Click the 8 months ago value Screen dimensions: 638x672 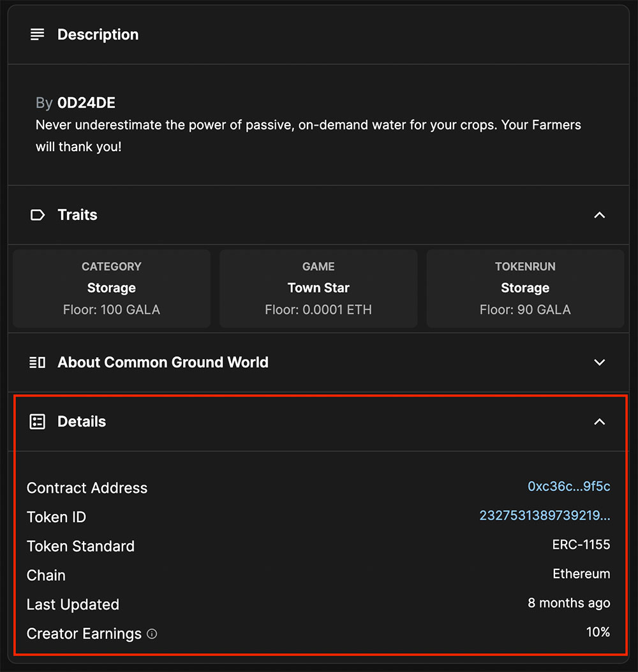[568, 603]
